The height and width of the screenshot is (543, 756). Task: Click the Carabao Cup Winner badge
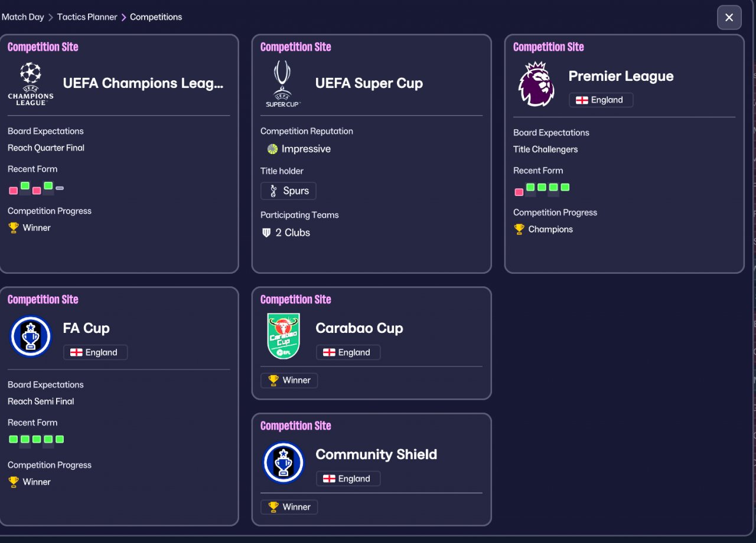point(289,381)
